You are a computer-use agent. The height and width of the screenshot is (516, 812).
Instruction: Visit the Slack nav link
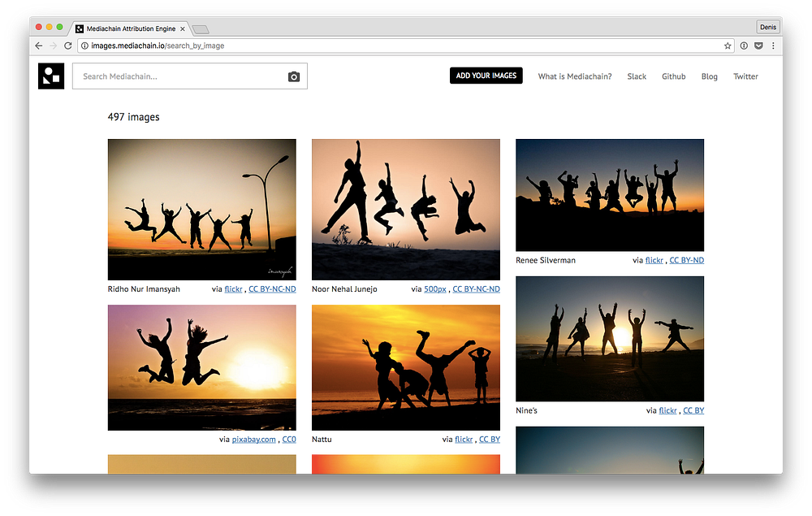[x=637, y=76]
